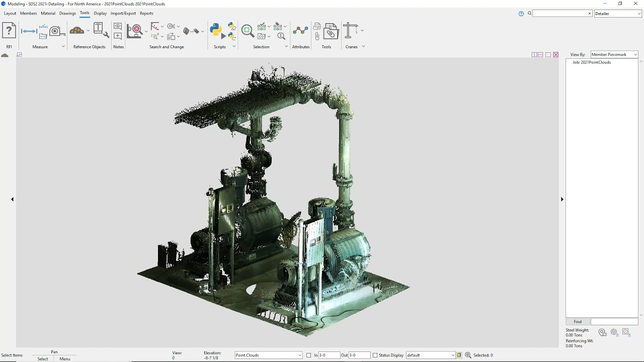This screenshot has width=644, height=362.
Task: Click the red X magnifier search icon
Action: coord(135,31)
